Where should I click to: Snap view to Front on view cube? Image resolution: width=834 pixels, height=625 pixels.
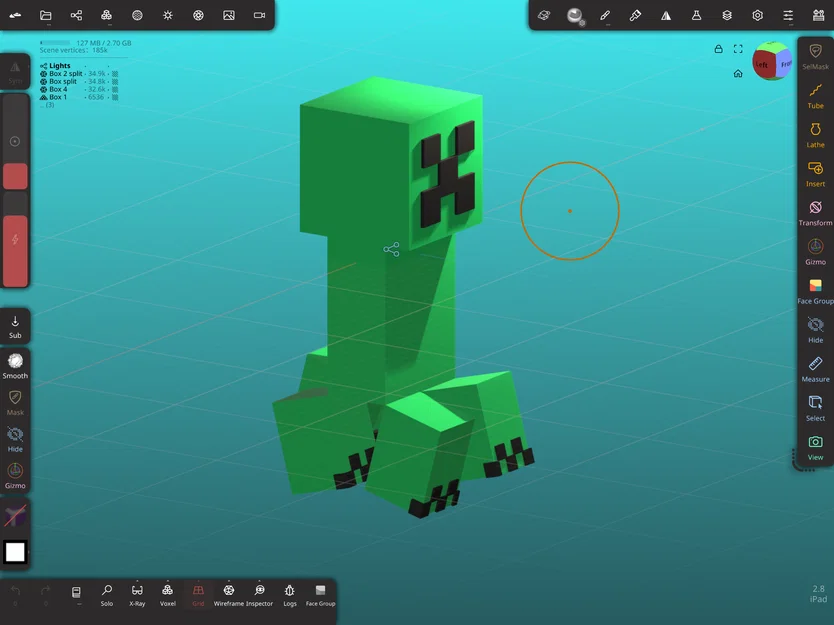pyautogui.click(x=785, y=64)
